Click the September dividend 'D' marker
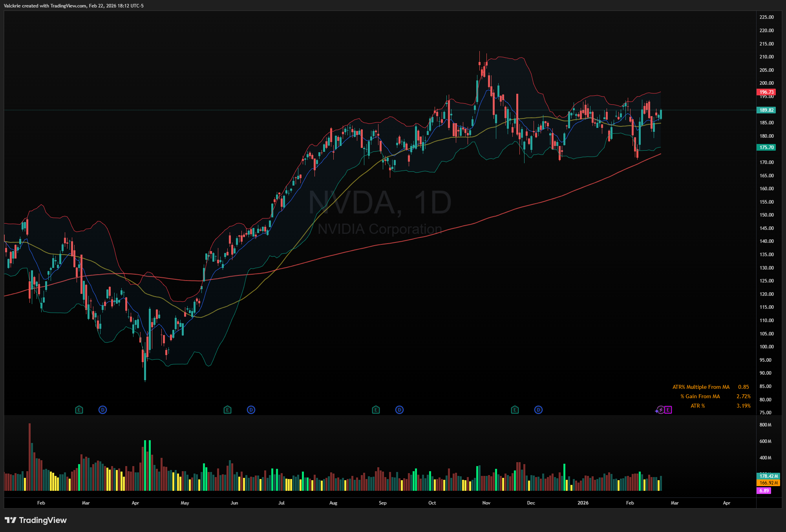 (399, 410)
